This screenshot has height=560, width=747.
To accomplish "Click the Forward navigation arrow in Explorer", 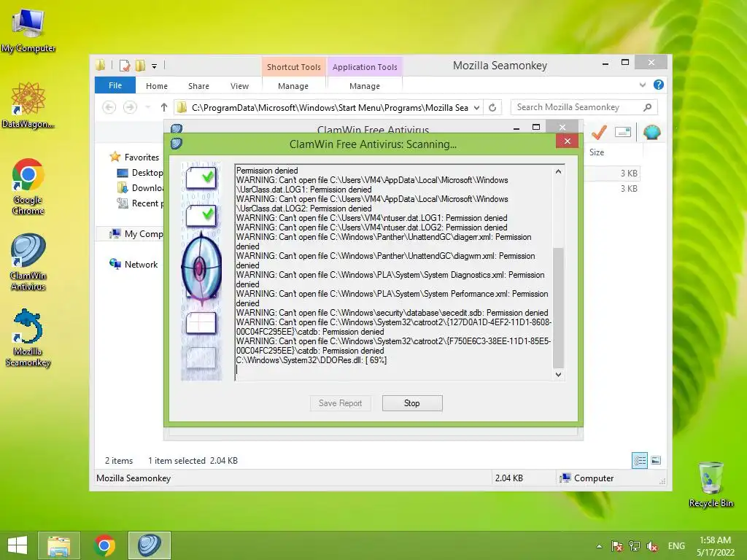I will pos(130,108).
